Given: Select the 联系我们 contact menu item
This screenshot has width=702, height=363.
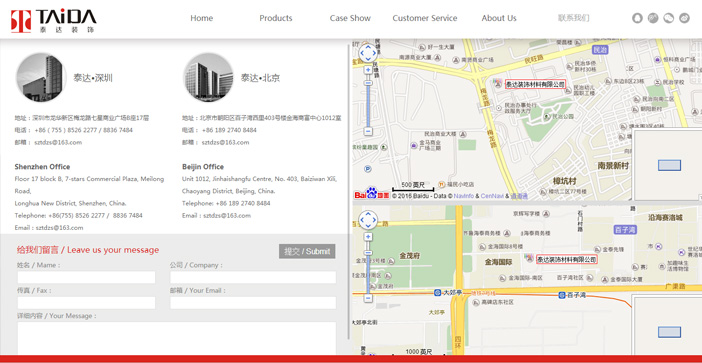Looking at the screenshot, I should point(574,18).
